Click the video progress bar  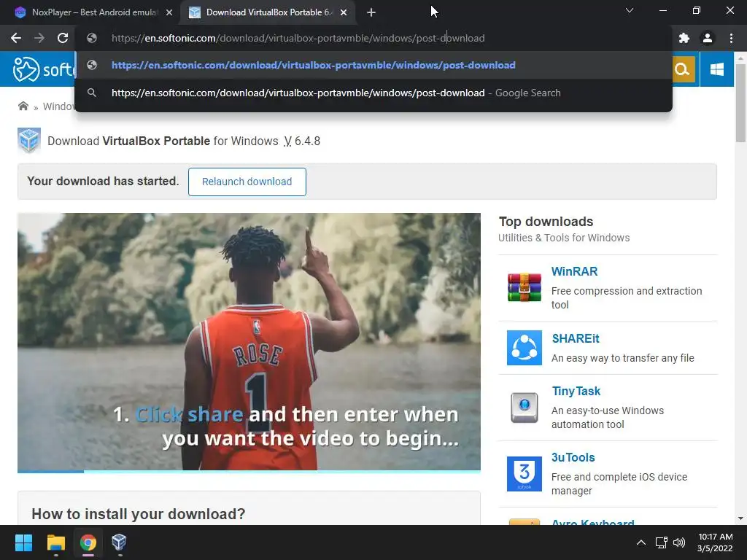[x=249, y=472]
